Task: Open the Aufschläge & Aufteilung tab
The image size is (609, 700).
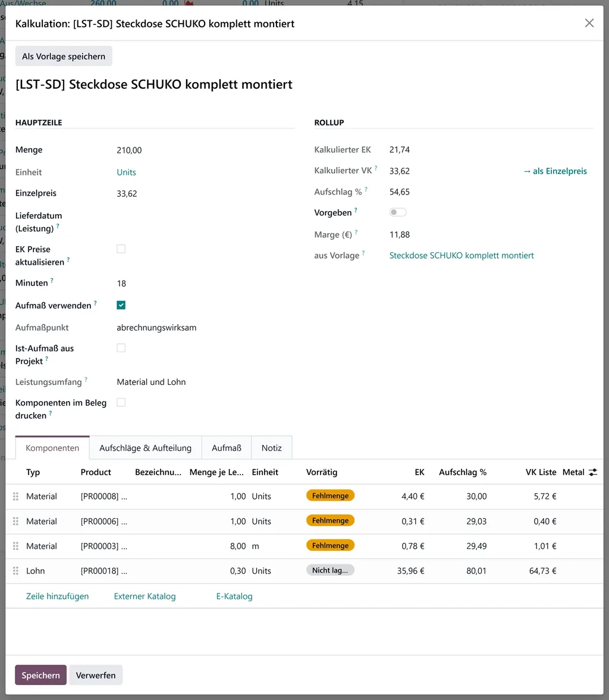Action: (x=145, y=448)
